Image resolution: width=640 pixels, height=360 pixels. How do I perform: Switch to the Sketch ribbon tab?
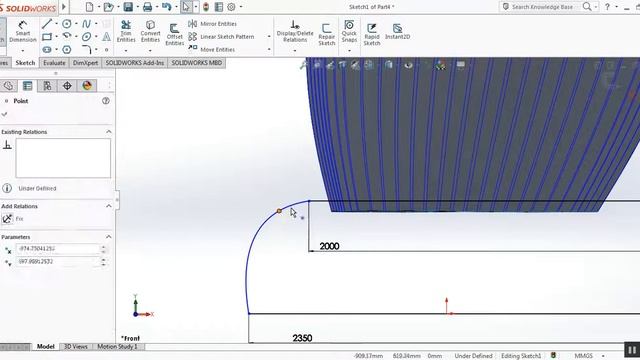coord(25,63)
